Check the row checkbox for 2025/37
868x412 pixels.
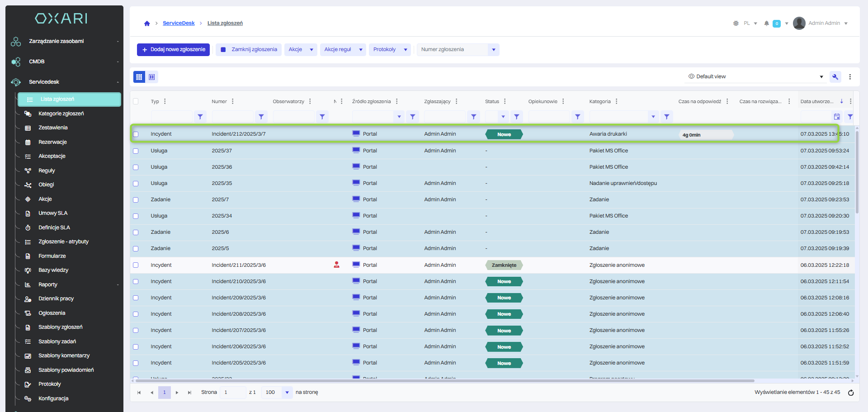[x=136, y=151]
